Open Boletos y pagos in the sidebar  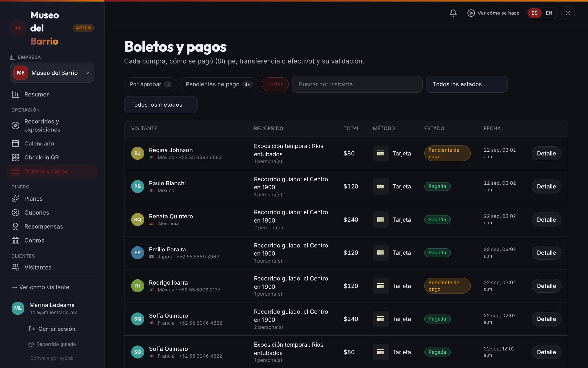click(52, 171)
